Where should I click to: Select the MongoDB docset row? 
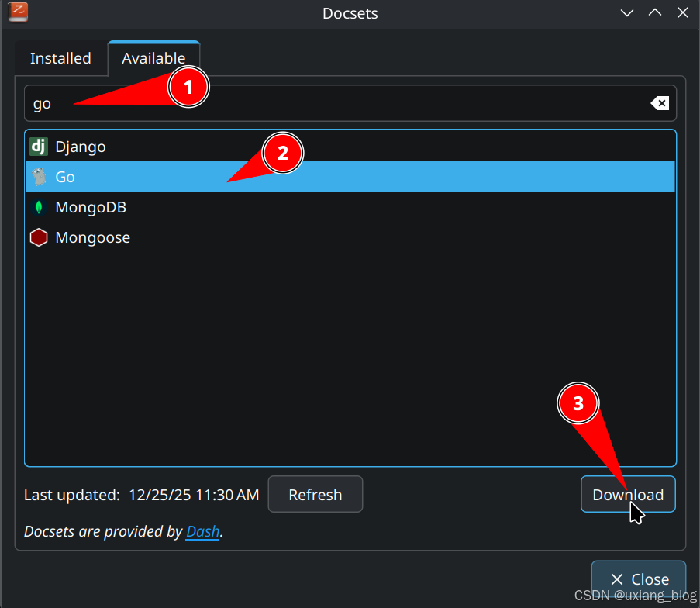click(x=350, y=207)
